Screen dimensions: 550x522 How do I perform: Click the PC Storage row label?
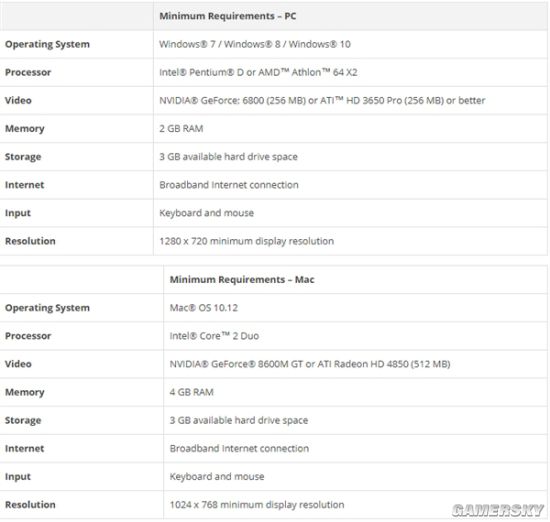[x=23, y=157]
